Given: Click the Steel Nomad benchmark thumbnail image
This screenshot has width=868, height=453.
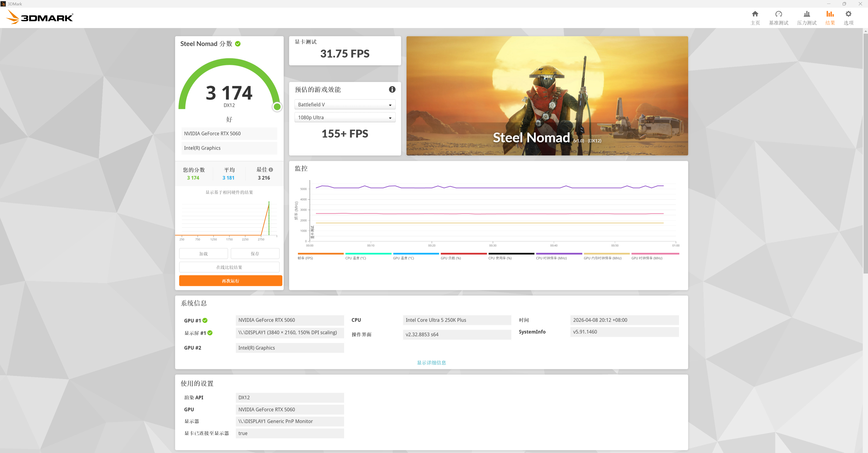Looking at the screenshot, I should click(x=547, y=96).
